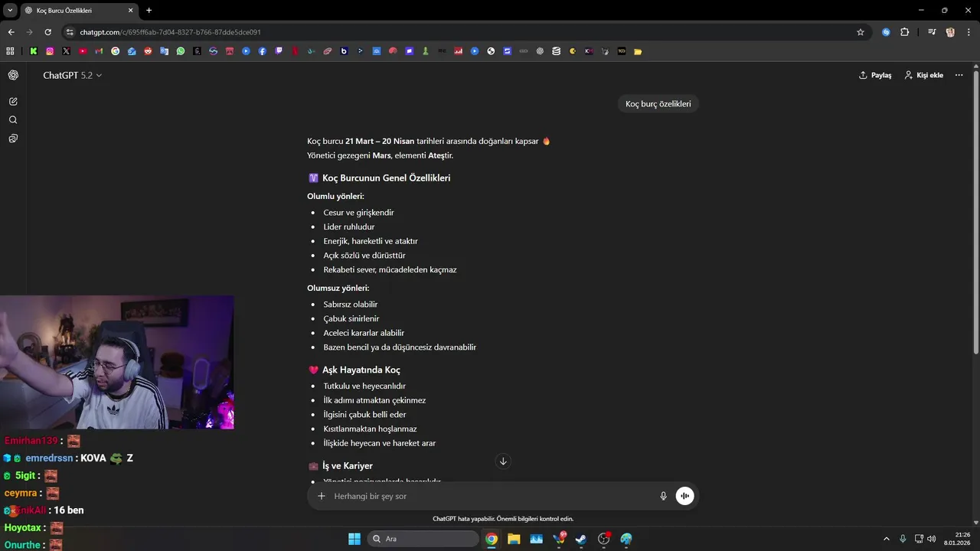Screen dimensions: 980x551
Task: Open the WhatsApp bookmark
Action: click(x=181, y=51)
